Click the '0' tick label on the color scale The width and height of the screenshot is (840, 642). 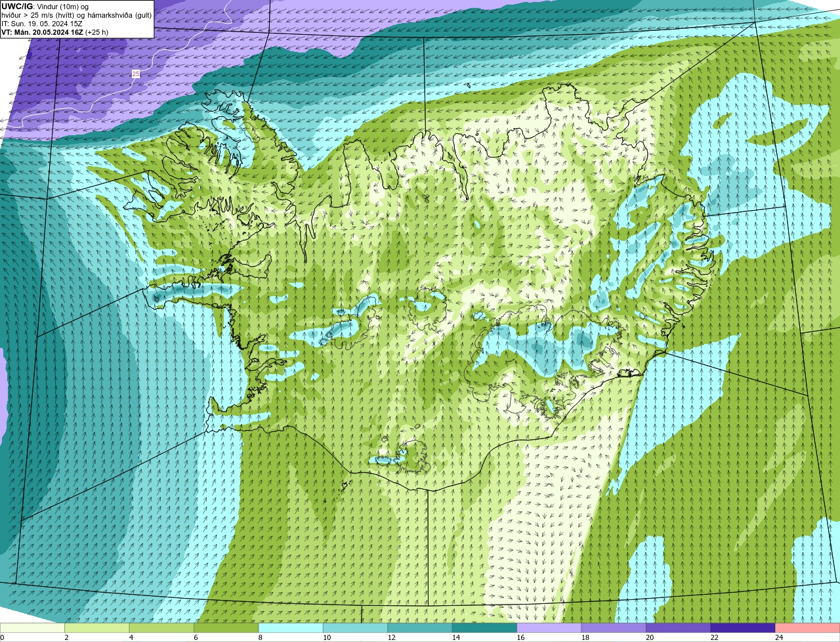click(2, 637)
